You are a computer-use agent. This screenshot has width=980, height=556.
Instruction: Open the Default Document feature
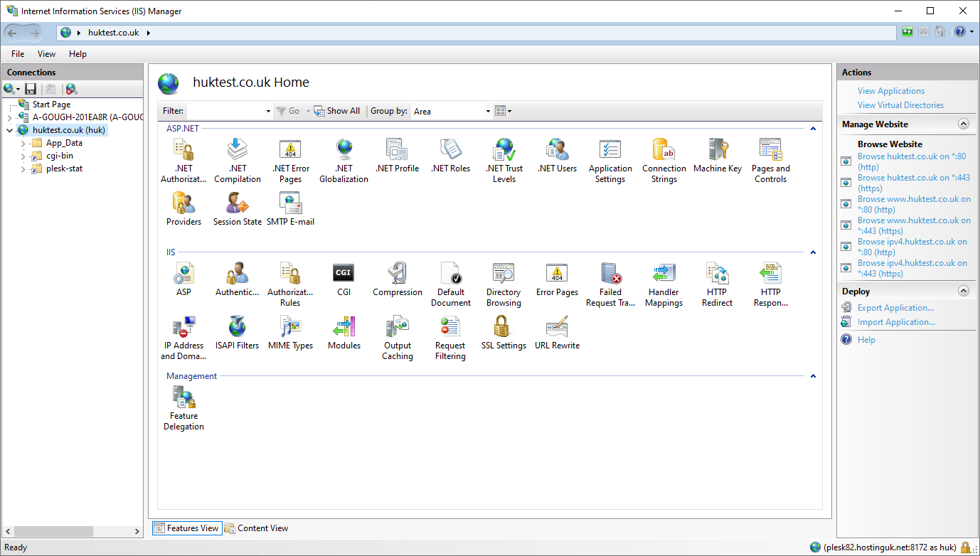click(451, 284)
